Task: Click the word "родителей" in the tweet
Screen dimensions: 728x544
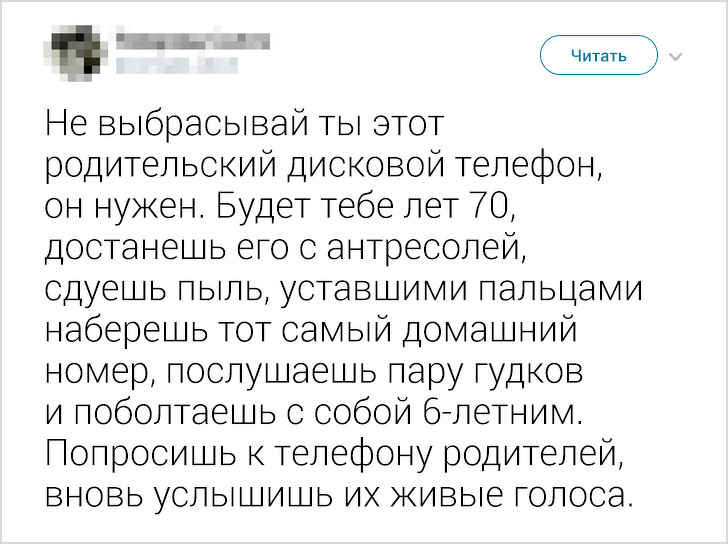Action: point(538,452)
